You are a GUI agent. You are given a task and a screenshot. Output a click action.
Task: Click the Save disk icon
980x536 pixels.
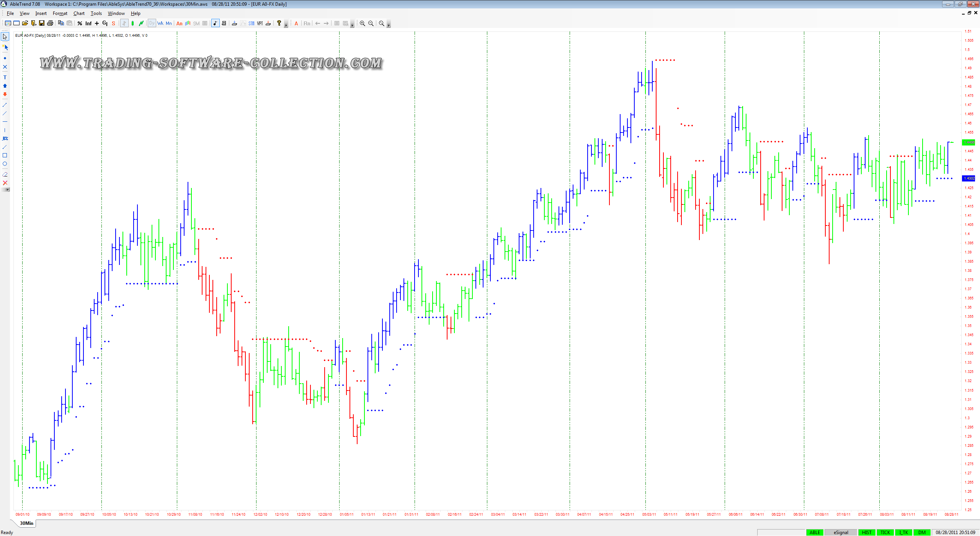(x=42, y=23)
